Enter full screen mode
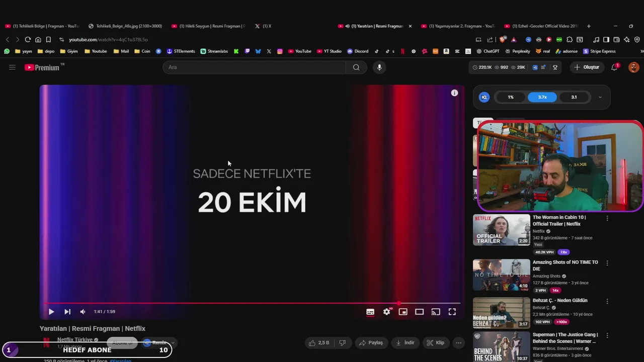Screen dimensions: 644x362 452,312
